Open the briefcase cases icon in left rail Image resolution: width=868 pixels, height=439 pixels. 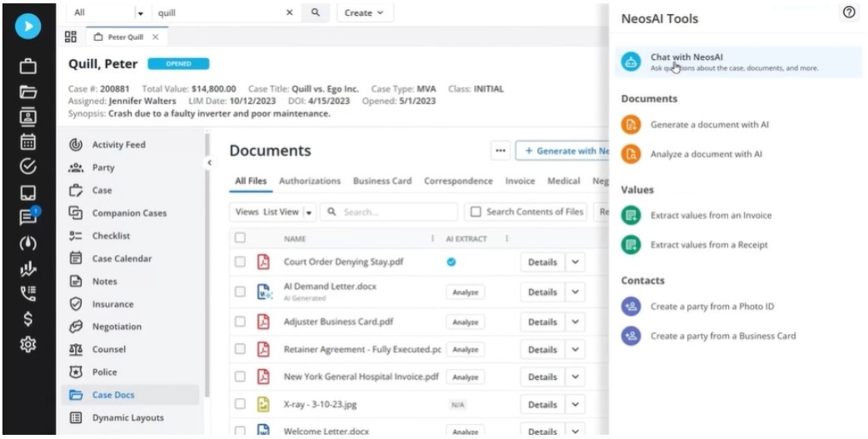coord(27,67)
